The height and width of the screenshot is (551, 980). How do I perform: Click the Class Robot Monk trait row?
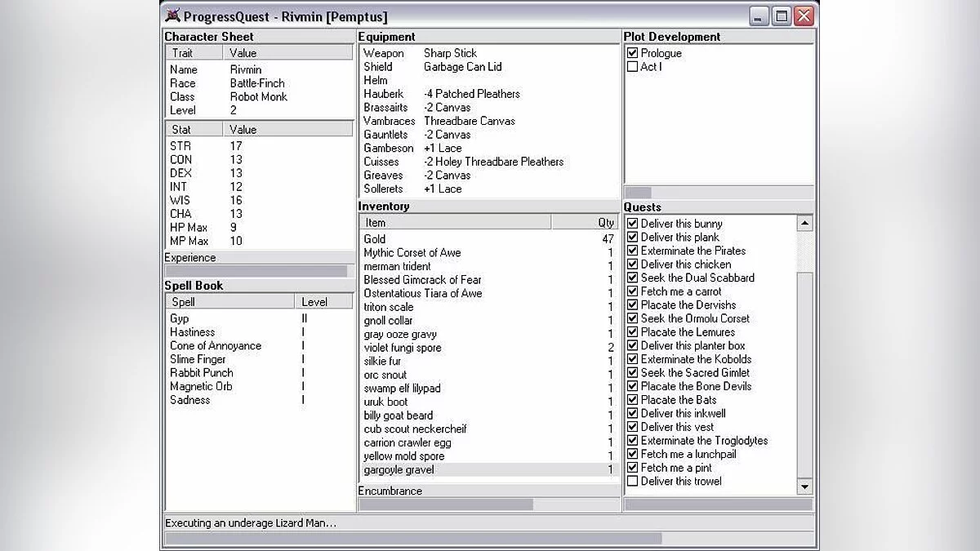(260, 96)
